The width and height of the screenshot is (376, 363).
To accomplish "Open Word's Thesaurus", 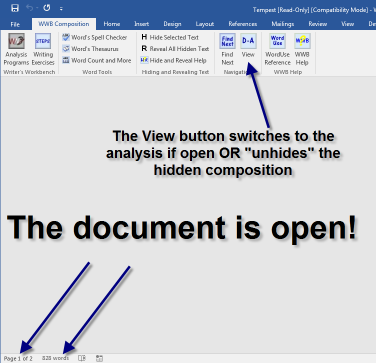I will [90, 49].
